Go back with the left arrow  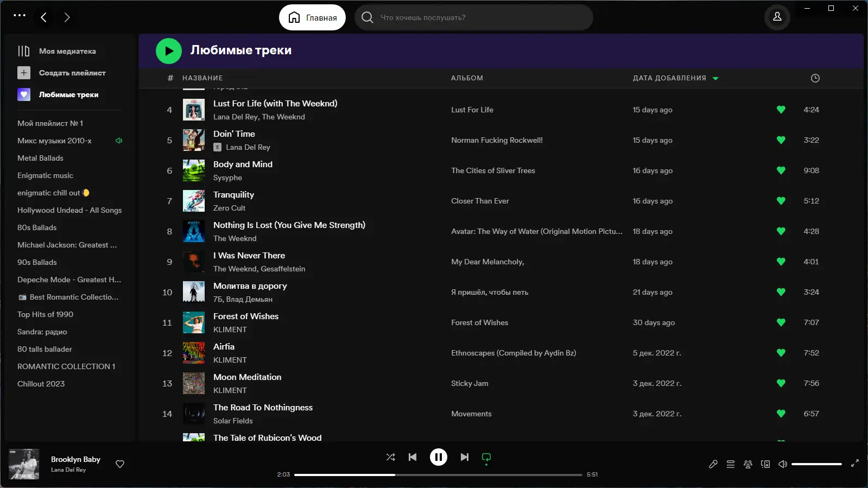[44, 17]
